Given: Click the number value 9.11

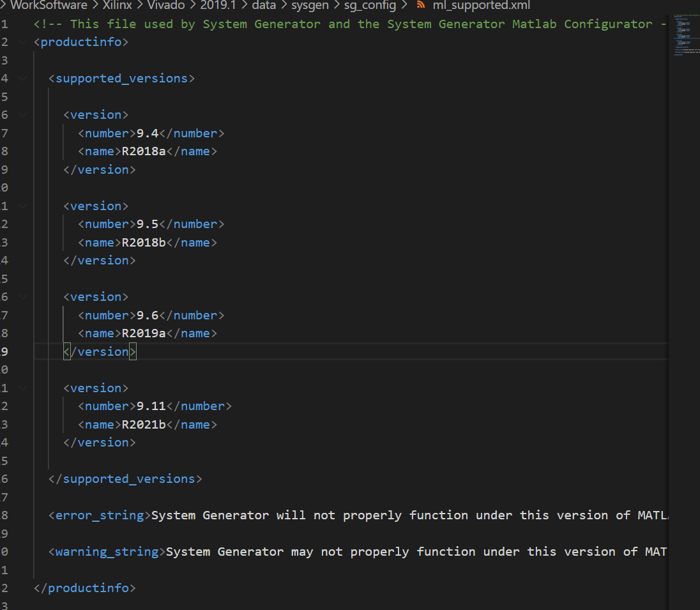Looking at the screenshot, I should (149, 406).
